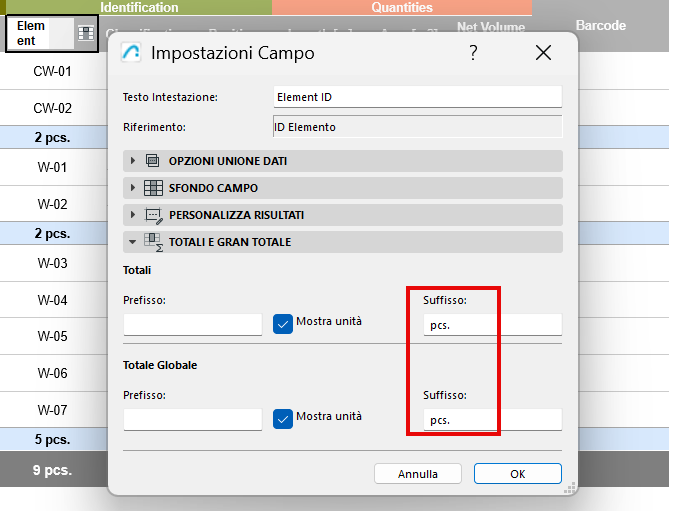Click the Archicad logo icon in dialog title
Screen dimensions: 674x511
pos(131,53)
